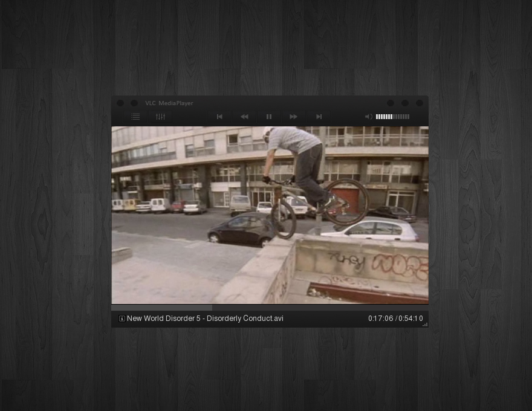Click the first round button left of the title
This screenshot has width=532, height=411.
(120, 103)
